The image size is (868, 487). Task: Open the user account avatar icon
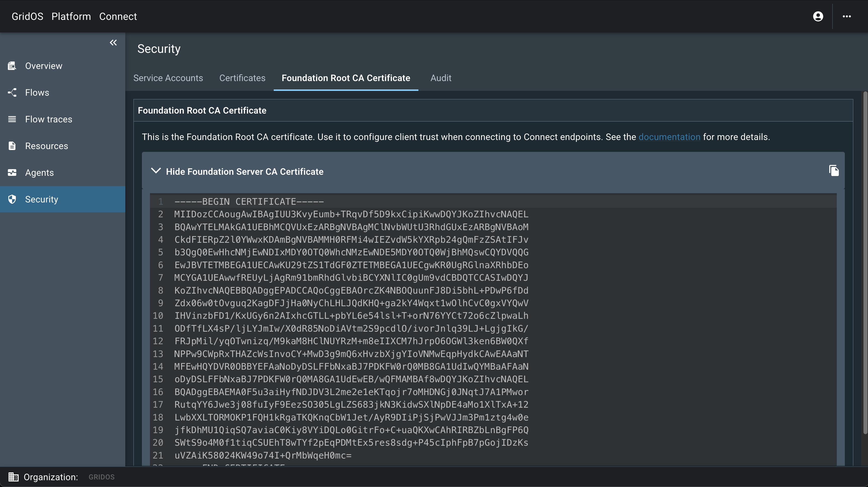pos(818,16)
